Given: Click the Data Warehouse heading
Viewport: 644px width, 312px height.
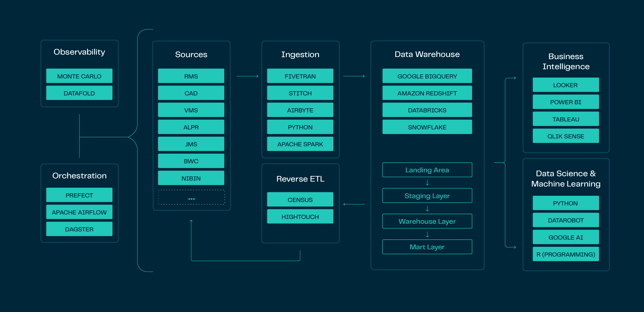Looking at the screenshot, I should pos(427,54).
